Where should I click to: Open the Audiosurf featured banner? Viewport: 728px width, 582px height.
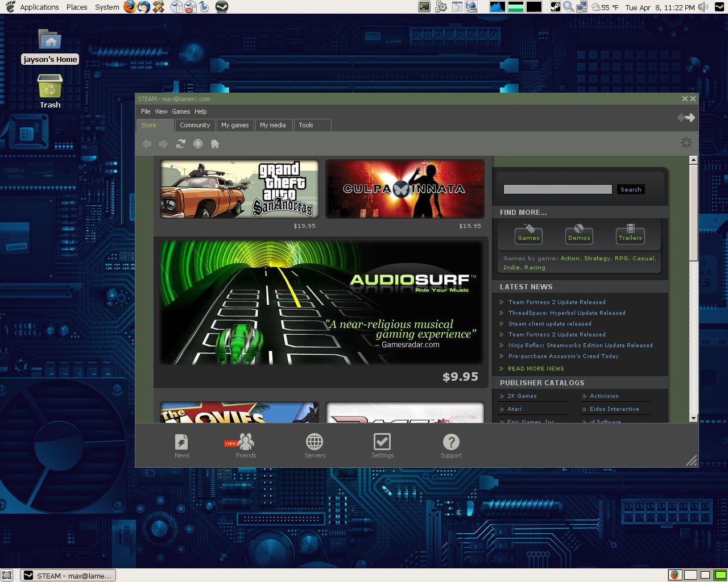(321, 303)
